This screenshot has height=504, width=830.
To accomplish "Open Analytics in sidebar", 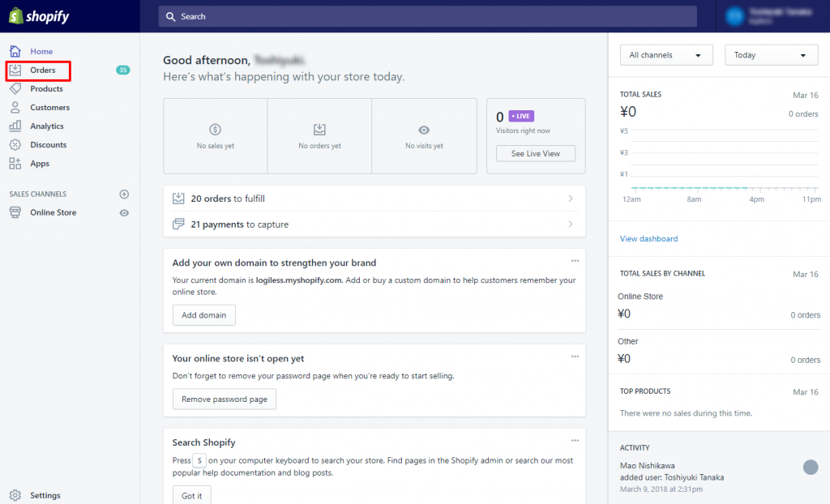I will click(46, 126).
